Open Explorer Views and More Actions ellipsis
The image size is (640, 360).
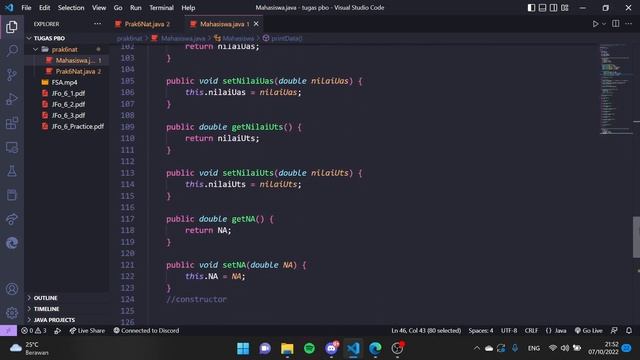point(97,24)
